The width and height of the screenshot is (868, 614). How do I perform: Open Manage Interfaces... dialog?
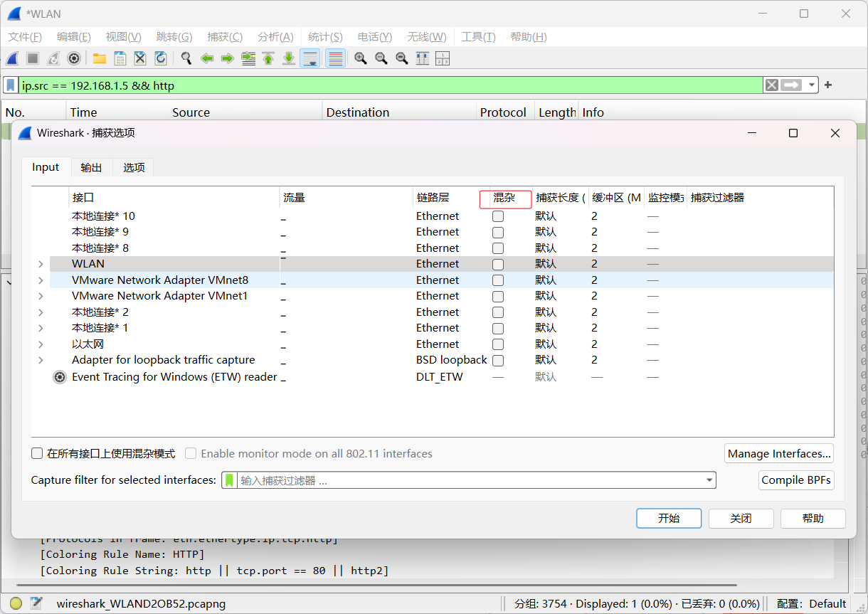click(779, 453)
